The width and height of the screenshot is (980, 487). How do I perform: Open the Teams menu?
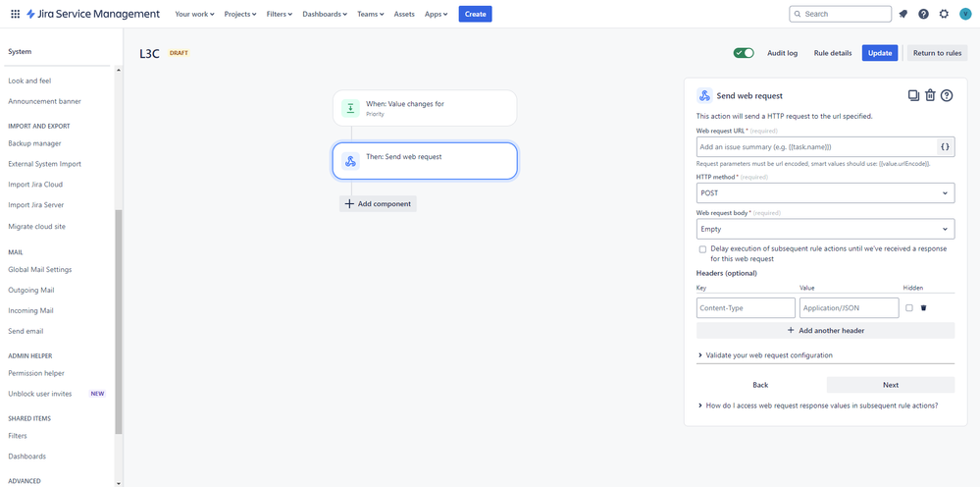tap(371, 14)
